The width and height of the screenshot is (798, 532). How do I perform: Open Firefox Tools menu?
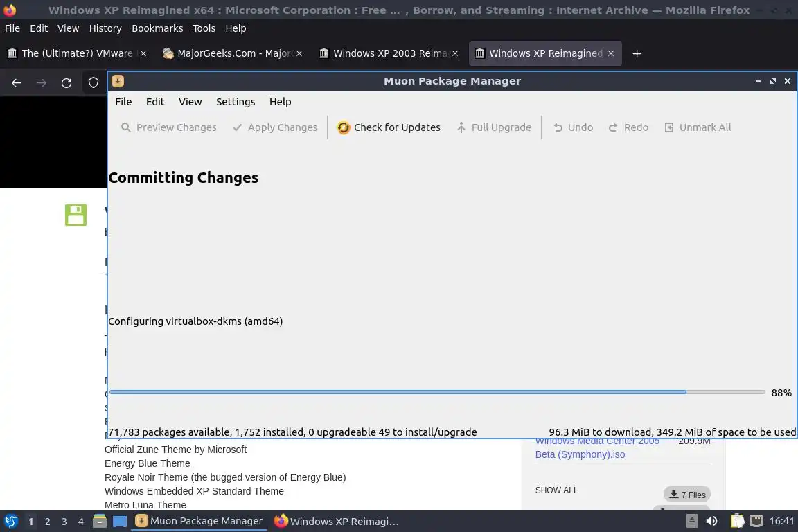coord(204,28)
